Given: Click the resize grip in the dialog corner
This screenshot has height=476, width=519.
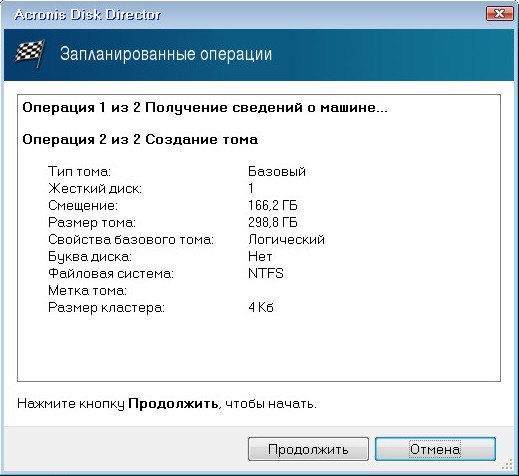Looking at the screenshot, I should [507, 464].
